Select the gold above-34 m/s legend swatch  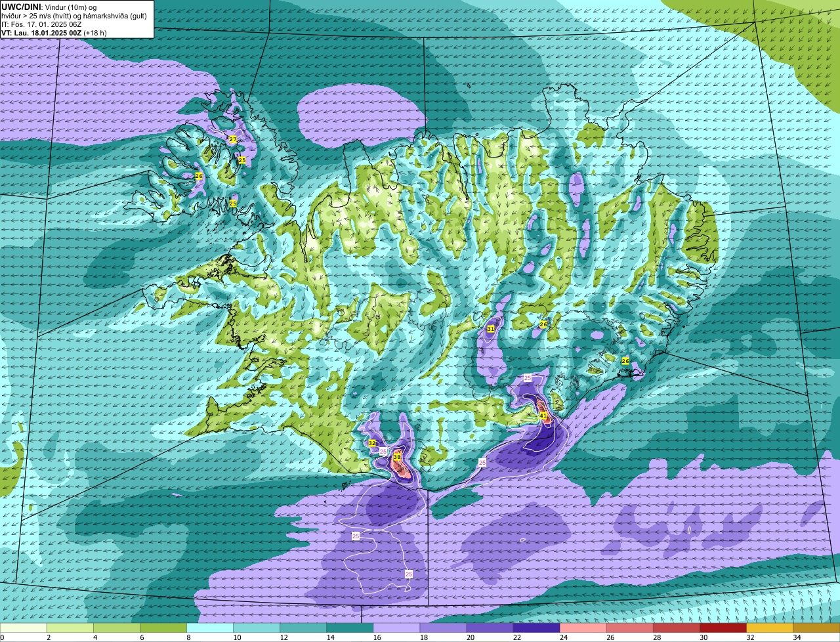tap(816, 628)
